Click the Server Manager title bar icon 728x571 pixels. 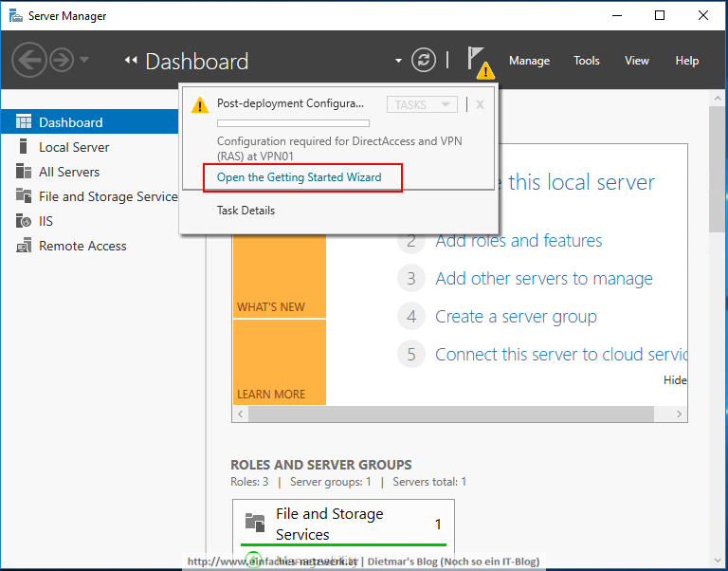(16, 15)
